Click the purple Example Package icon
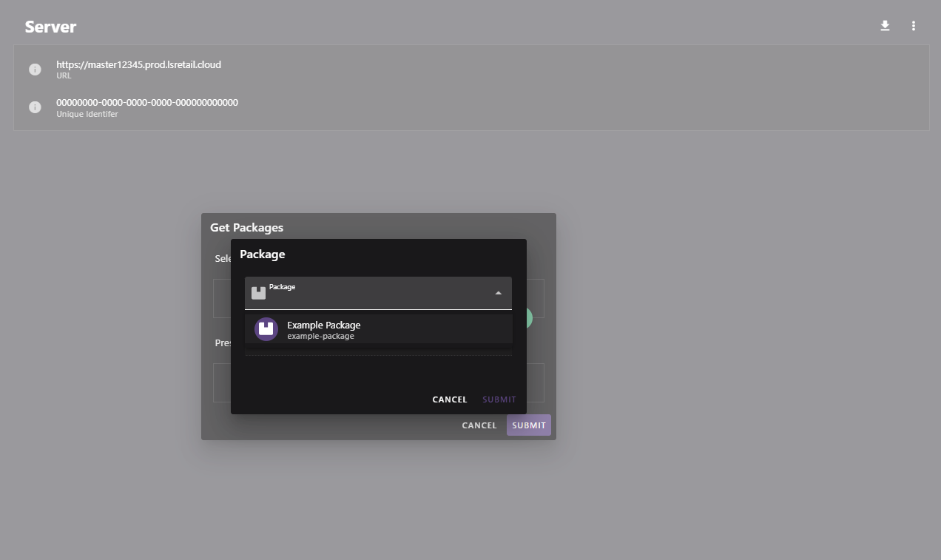The width and height of the screenshot is (941, 560). [x=266, y=329]
